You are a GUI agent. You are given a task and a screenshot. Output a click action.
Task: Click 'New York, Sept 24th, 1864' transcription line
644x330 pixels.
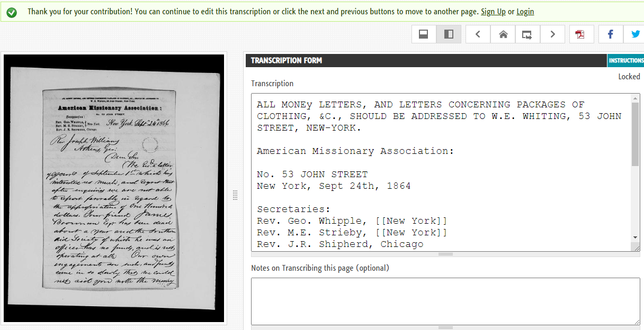pyautogui.click(x=334, y=186)
